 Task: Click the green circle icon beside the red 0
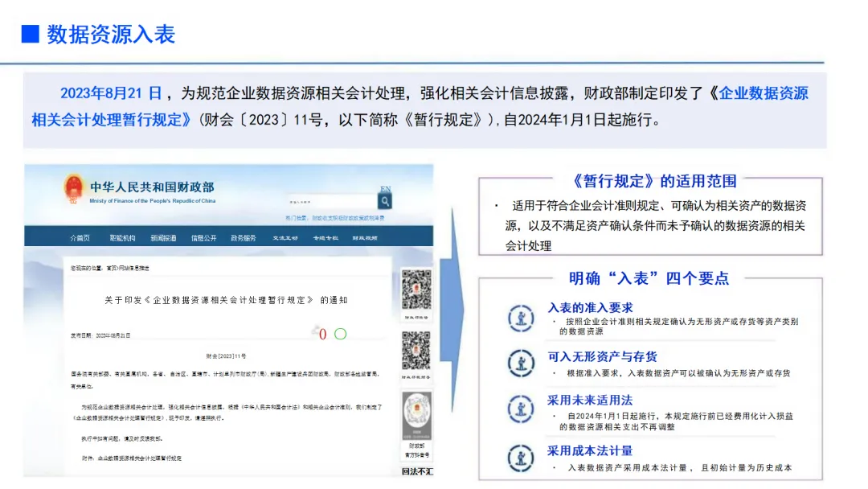coord(341,334)
